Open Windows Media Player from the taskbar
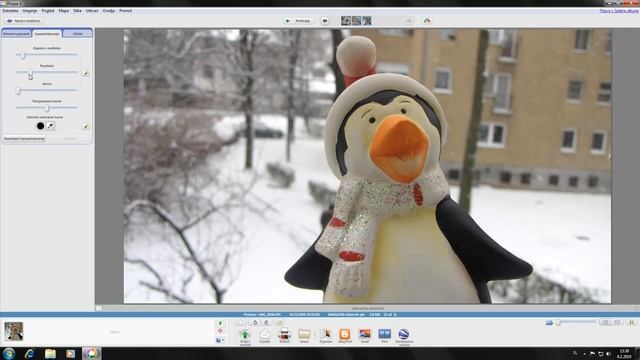This screenshot has height=360, width=640. point(71,353)
